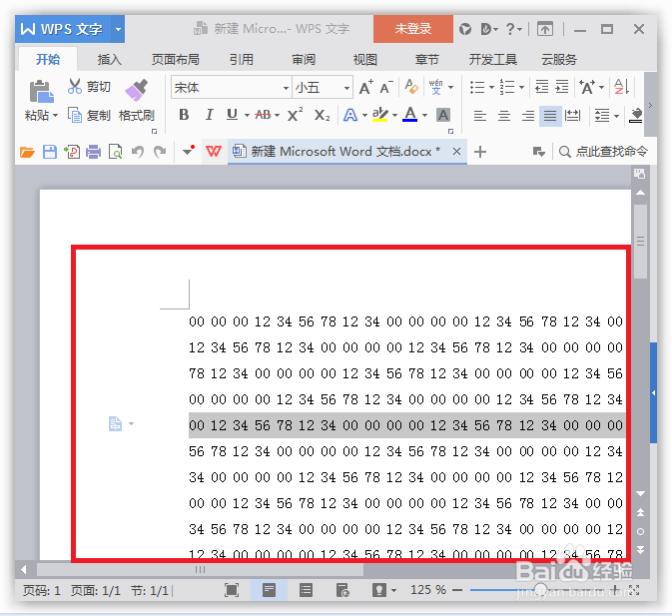Click the open folder icon
The image size is (672, 616).
click(27, 152)
